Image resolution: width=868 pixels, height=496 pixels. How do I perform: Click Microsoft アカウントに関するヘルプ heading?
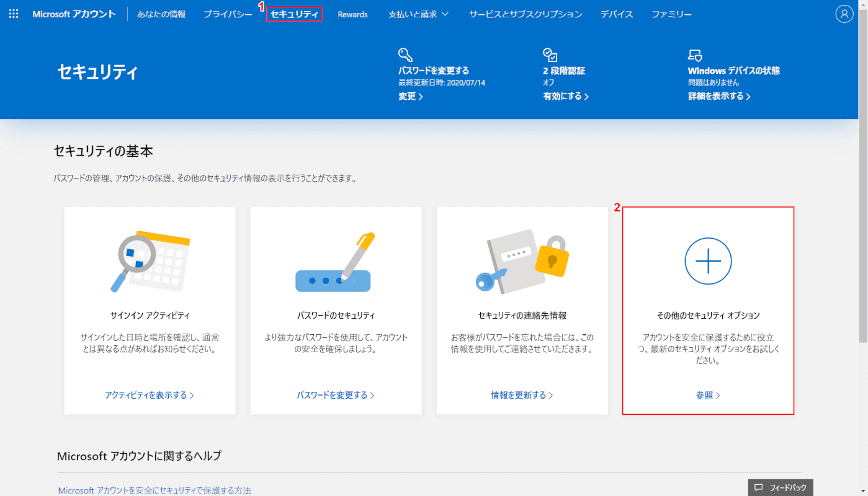(x=139, y=456)
